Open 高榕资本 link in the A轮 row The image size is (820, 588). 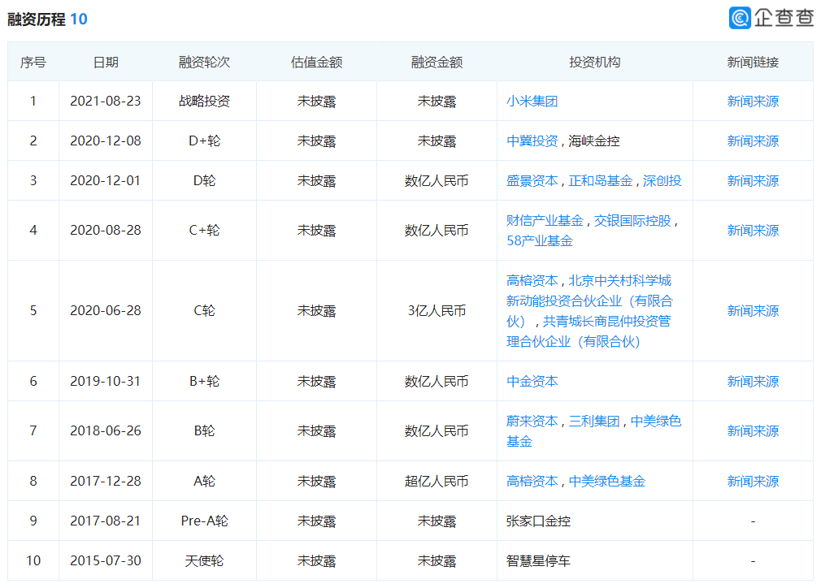[x=532, y=481]
